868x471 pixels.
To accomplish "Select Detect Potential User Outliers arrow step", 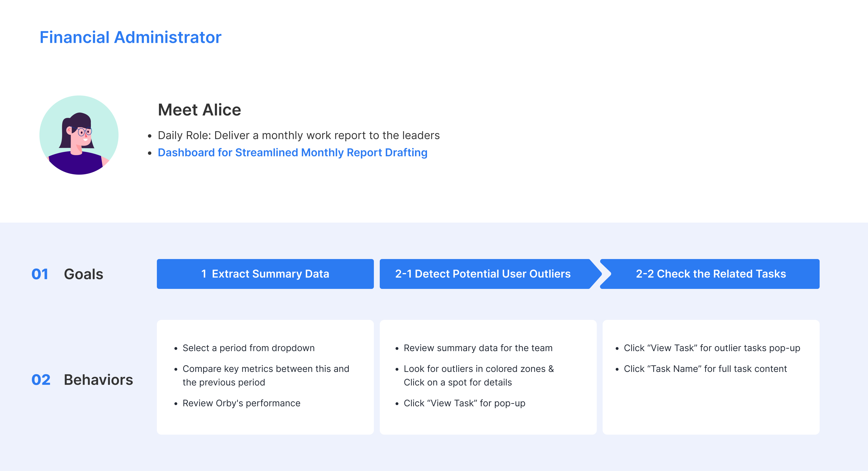I will click(x=483, y=274).
